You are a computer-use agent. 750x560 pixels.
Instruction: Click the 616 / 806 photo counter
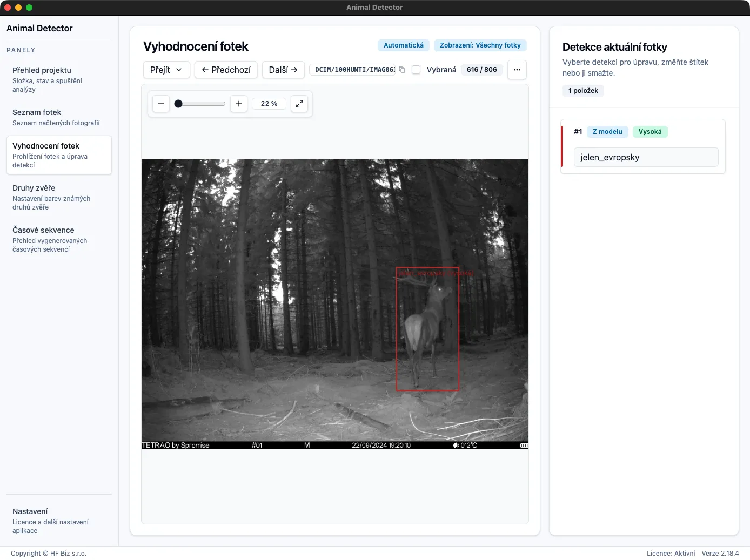[482, 70]
